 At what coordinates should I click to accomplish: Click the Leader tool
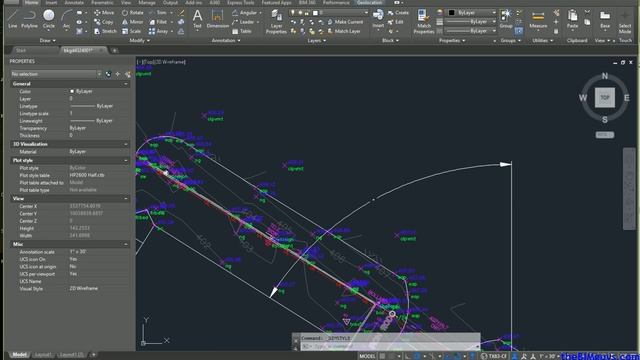click(x=243, y=22)
